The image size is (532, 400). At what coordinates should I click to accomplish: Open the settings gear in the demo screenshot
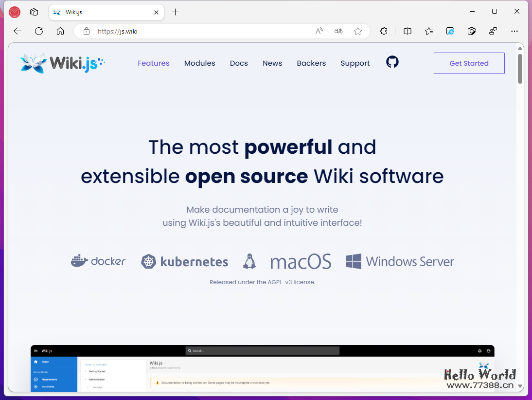[x=479, y=350]
